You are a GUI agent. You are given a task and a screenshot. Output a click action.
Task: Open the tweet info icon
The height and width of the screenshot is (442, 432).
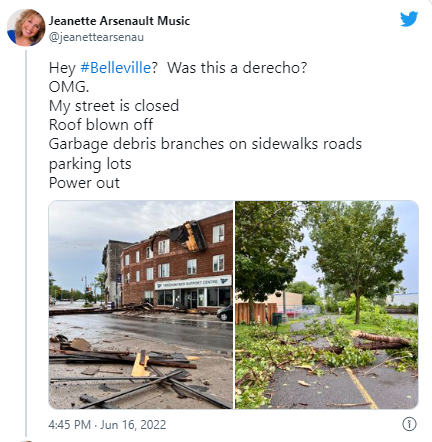tap(409, 424)
